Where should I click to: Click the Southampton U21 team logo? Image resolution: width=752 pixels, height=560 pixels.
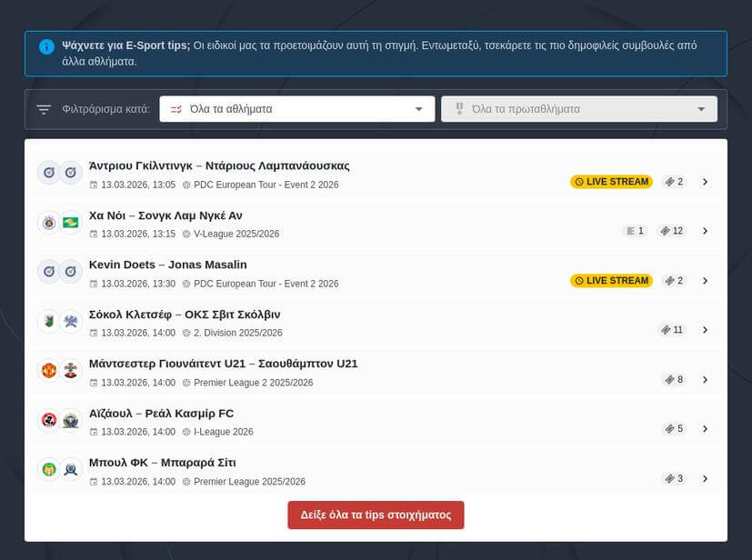pos(71,371)
